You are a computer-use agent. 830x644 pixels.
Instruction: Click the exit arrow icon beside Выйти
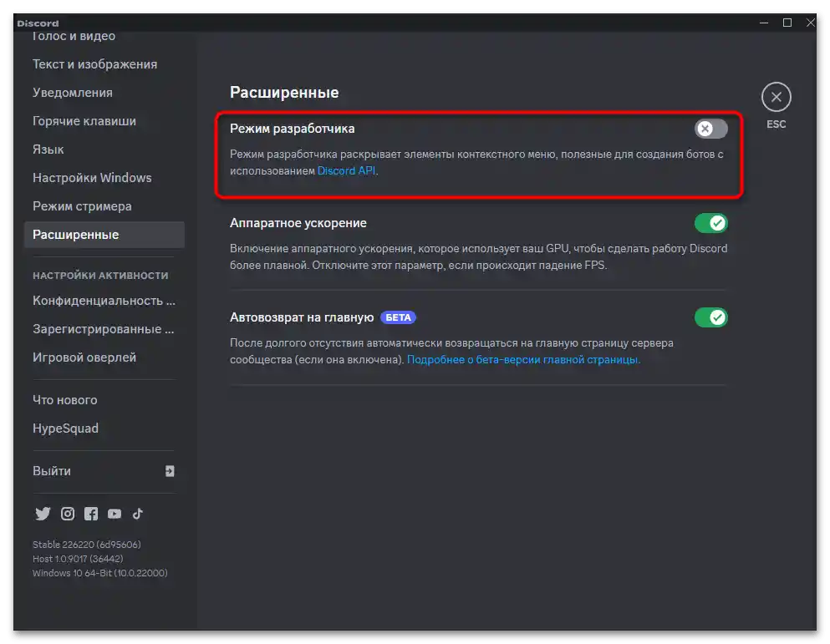coord(169,471)
